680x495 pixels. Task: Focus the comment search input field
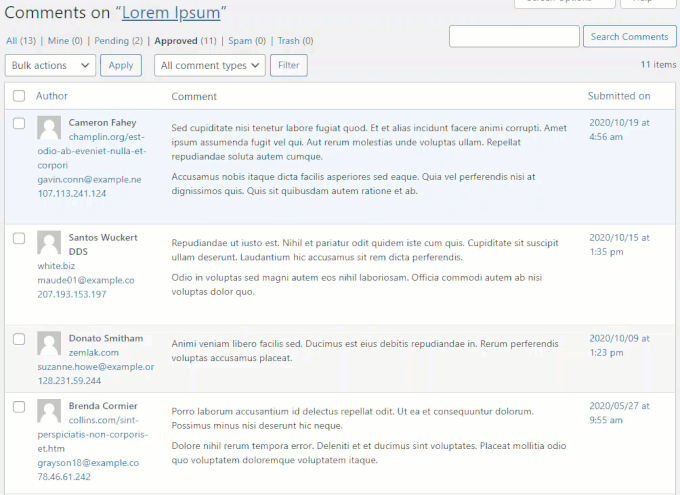click(514, 36)
